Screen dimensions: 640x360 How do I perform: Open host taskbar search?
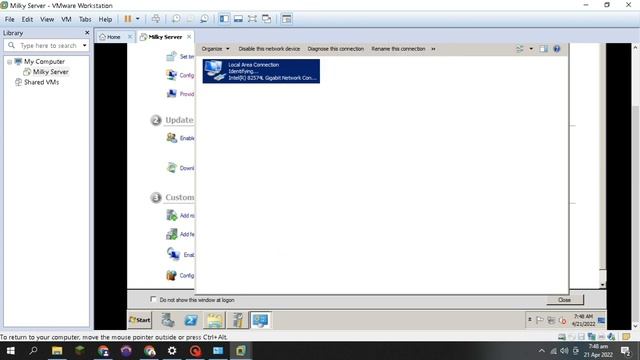tap(33, 351)
